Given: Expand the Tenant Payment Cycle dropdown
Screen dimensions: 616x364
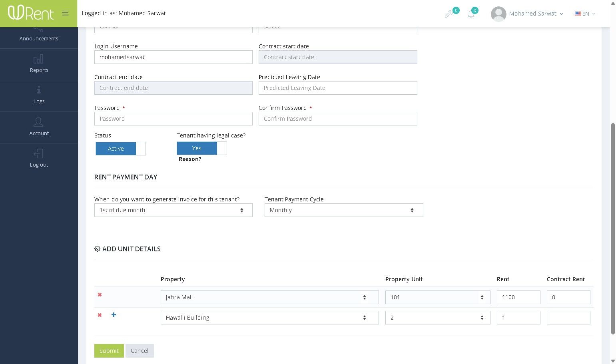Looking at the screenshot, I should coord(344,210).
